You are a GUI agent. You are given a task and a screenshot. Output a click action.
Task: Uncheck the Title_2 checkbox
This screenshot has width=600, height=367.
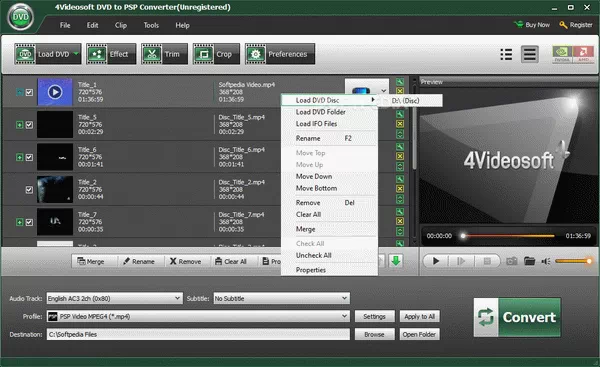(29, 189)
